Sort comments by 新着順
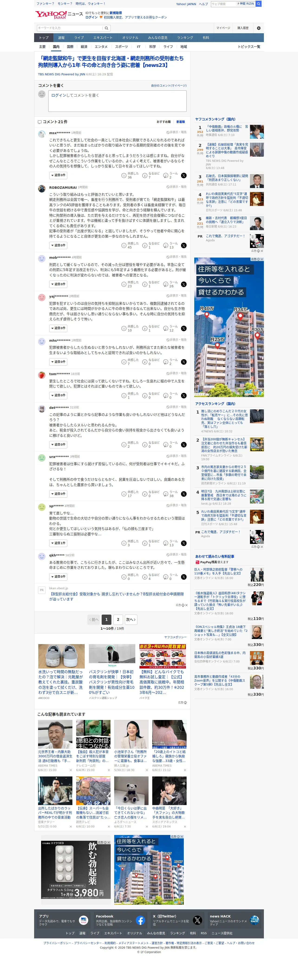 pos(180,122)
